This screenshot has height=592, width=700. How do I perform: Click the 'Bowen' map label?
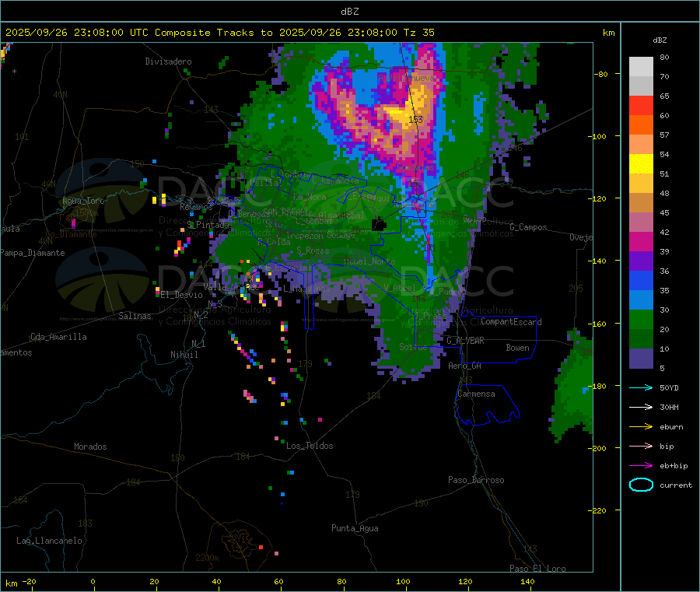tap(518, 349)
